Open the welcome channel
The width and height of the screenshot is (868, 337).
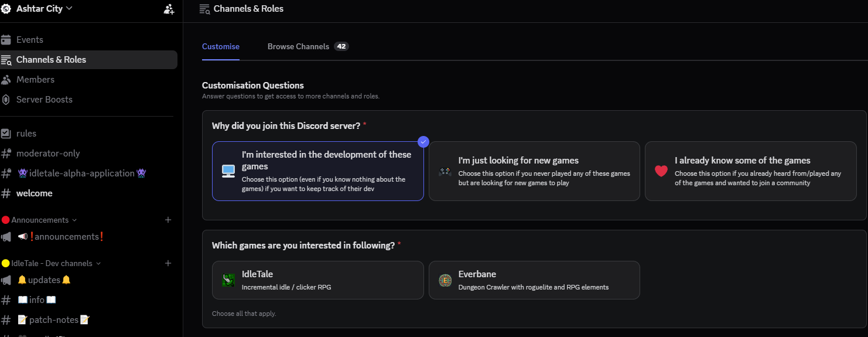[x=35, y=193]
